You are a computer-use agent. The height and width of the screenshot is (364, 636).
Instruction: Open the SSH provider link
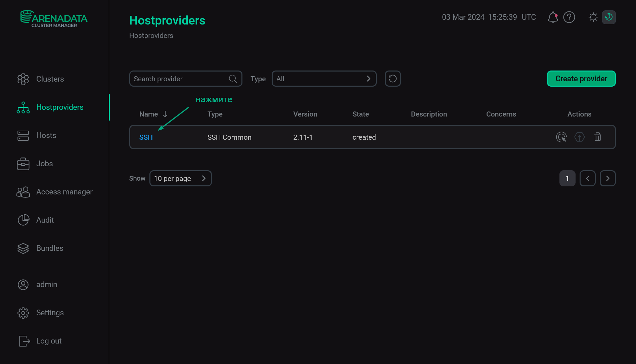(x=146, y=137)
